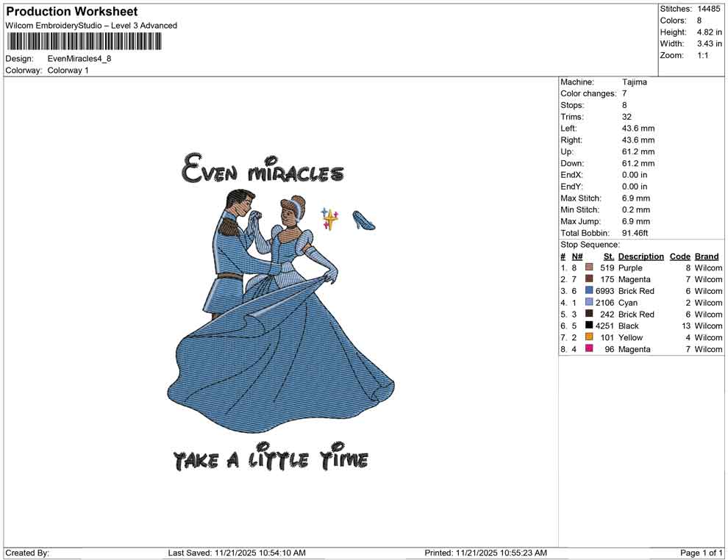Click the 'Description' column header

[640, 256]
